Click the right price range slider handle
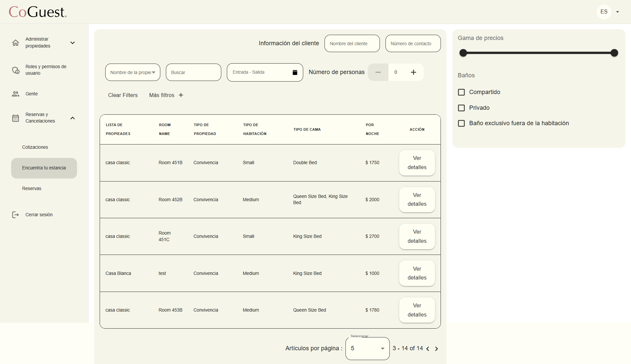Screen dimensions: 631x364 (x=614, y=53)
